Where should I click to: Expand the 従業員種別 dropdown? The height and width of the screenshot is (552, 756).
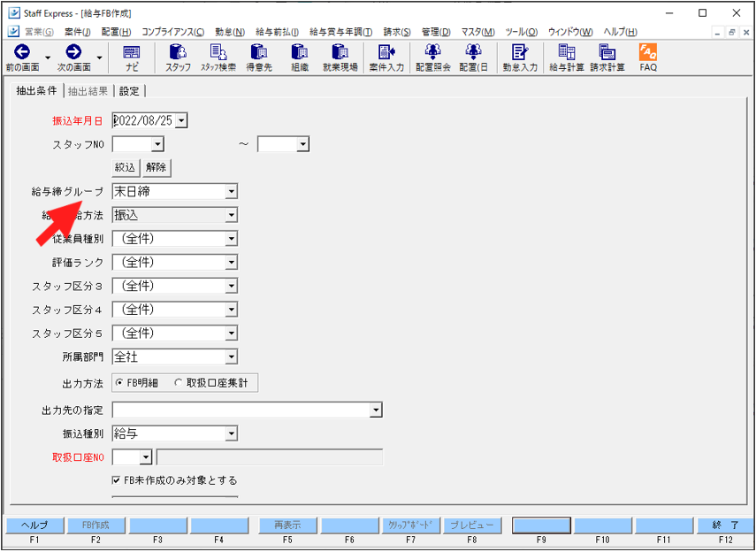(231, 238)
